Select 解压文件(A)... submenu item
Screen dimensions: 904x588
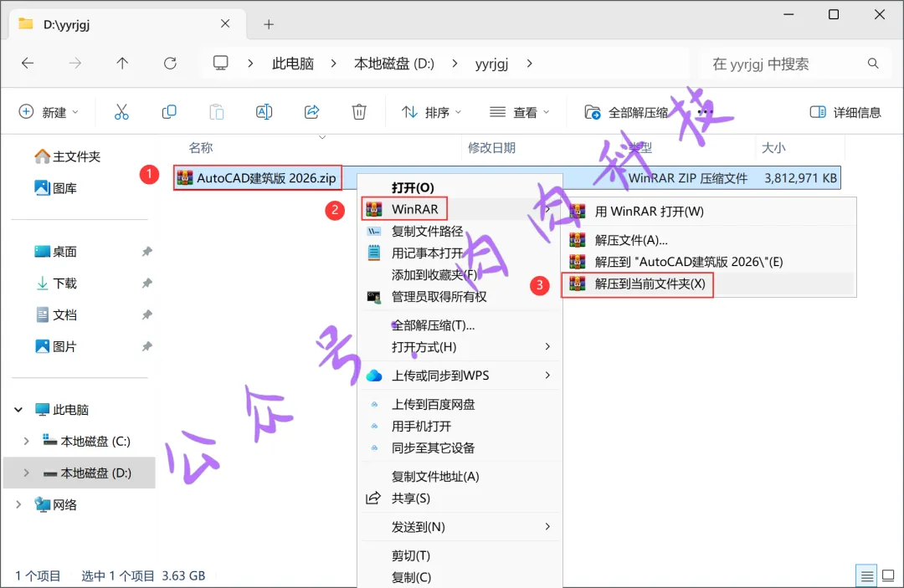click(709, 240)
